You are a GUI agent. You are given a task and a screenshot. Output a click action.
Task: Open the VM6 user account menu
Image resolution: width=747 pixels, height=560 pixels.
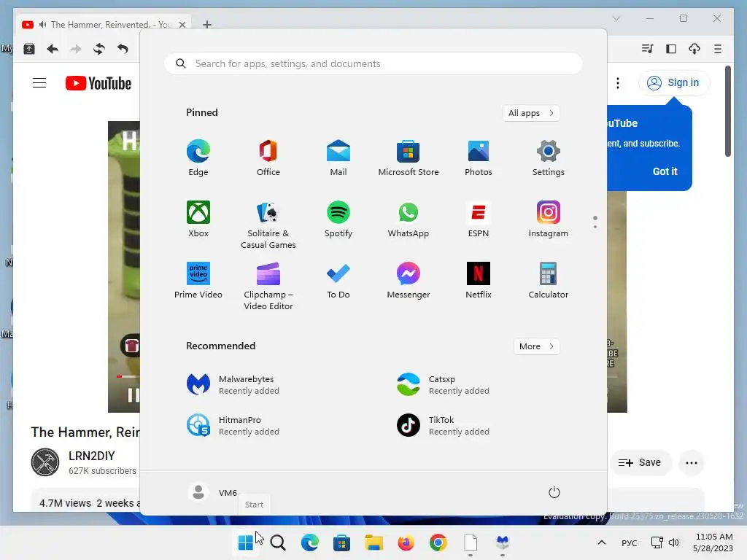212,492
